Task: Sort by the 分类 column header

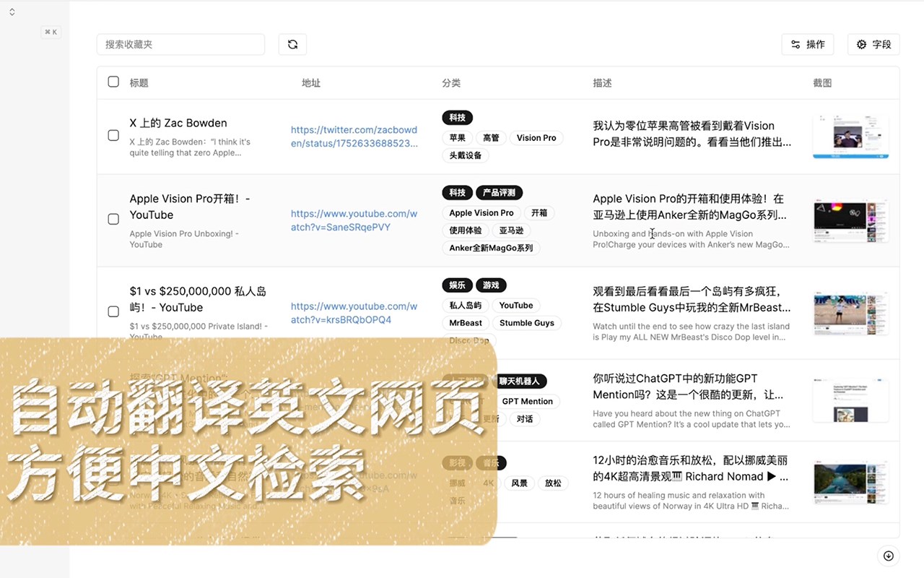Action: click(x=451, y=83)
